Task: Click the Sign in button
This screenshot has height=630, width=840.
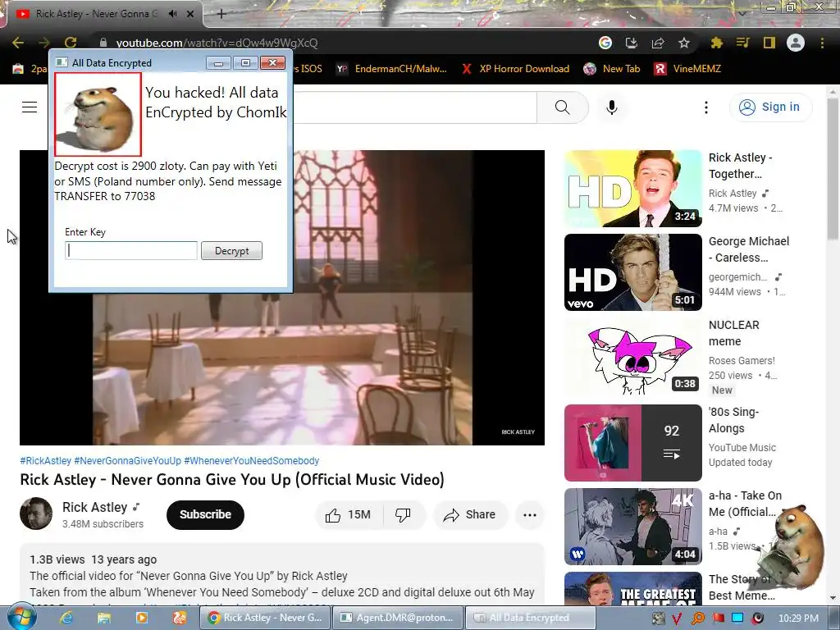Action: coord(771,107)
